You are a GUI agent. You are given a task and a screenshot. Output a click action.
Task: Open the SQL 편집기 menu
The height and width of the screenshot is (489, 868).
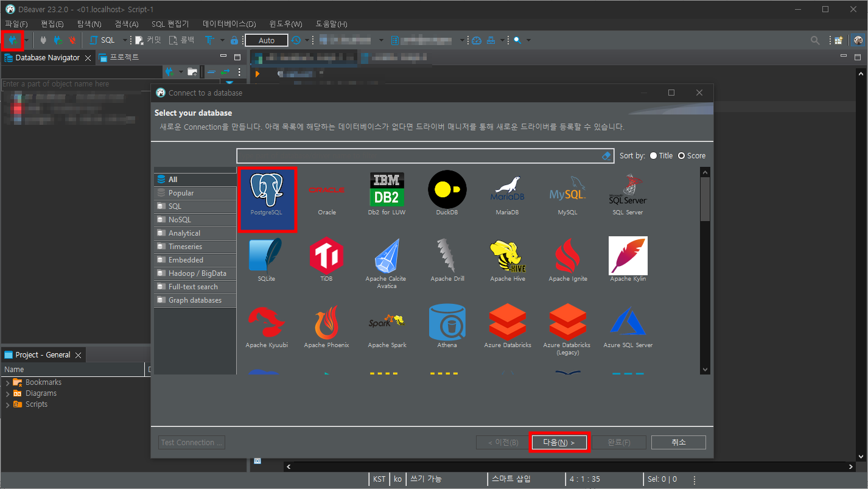click(170, 24)
